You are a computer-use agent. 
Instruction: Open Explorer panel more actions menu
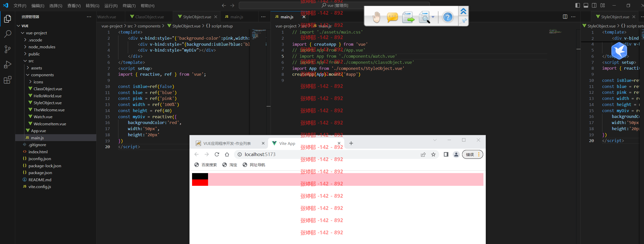click(x=89, y=17)
